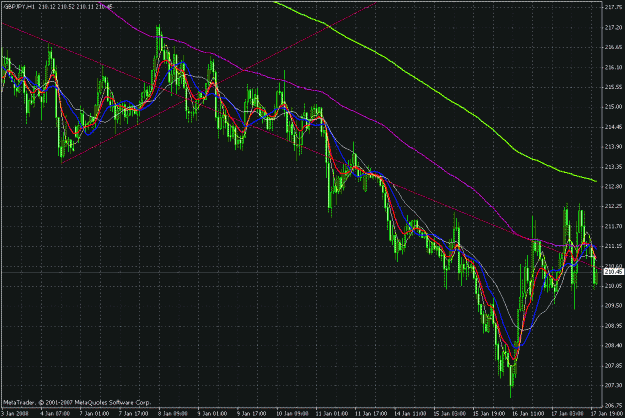The width and height of the screenshot is (625, 418).
Task: Click the 212.25 price axis label
Action: [x=613, y=206]
